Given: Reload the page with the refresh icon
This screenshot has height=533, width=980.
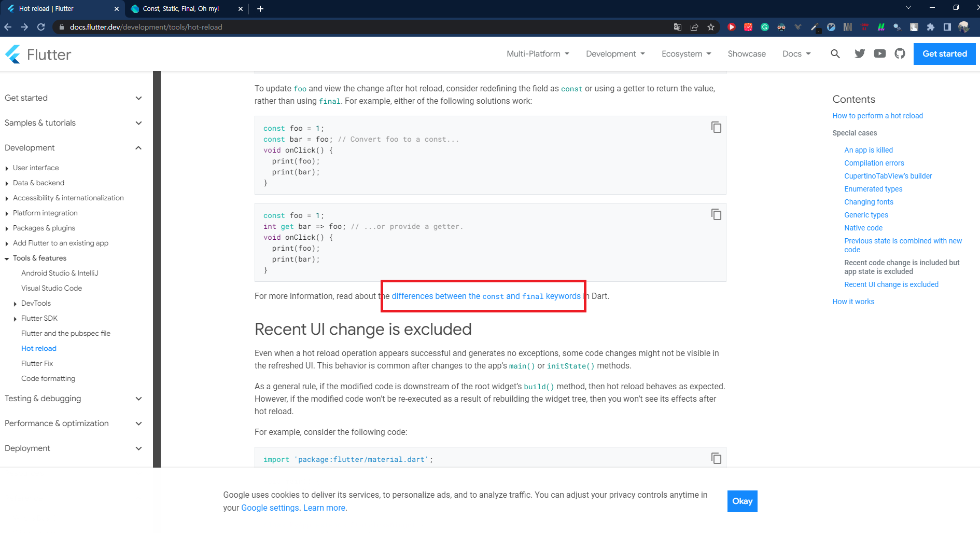Looking at the screenshot, I should (41, 27).
